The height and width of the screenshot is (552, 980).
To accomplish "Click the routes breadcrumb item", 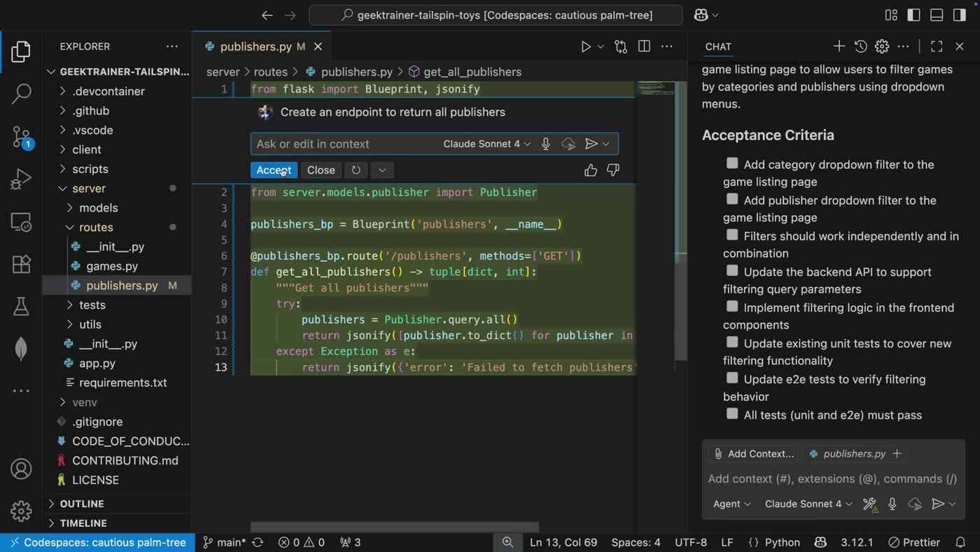I will pos(270,71).
